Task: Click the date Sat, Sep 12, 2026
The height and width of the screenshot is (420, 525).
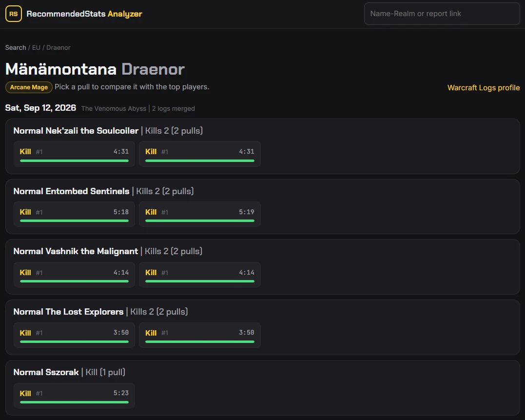Action: click(40, 108)
